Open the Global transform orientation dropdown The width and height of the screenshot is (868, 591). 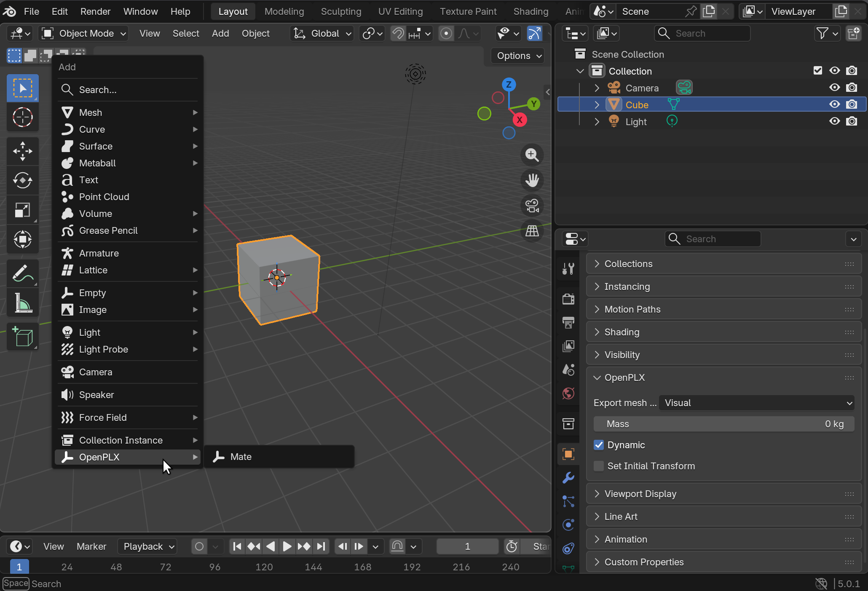[322, 33]
